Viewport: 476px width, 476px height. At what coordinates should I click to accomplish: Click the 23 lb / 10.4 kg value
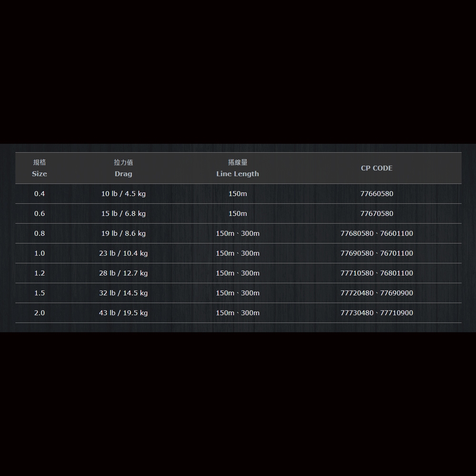point(123,253)
